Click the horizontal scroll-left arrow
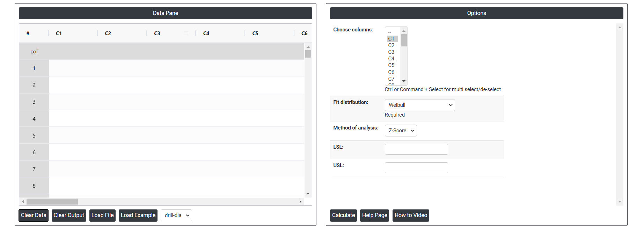The image size is (644, 237). point(23,202)
